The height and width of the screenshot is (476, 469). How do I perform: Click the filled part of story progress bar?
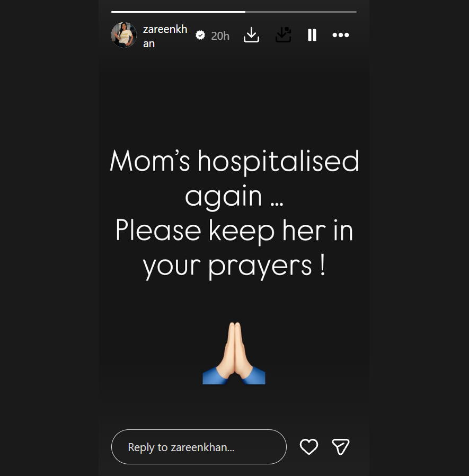tap(178, 12)
